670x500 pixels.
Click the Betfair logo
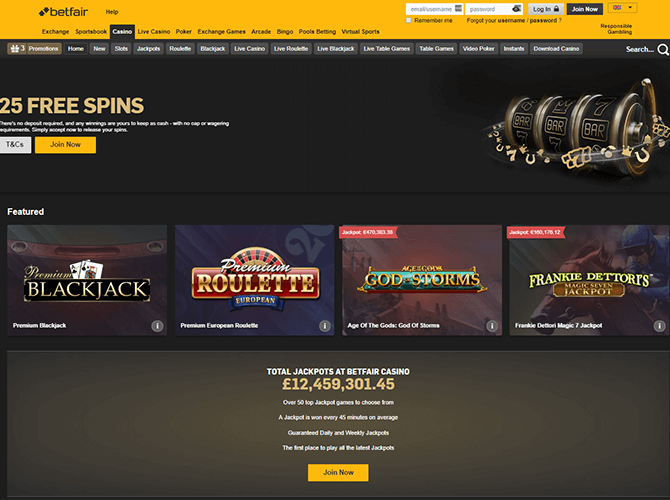[x=63, y=12]
